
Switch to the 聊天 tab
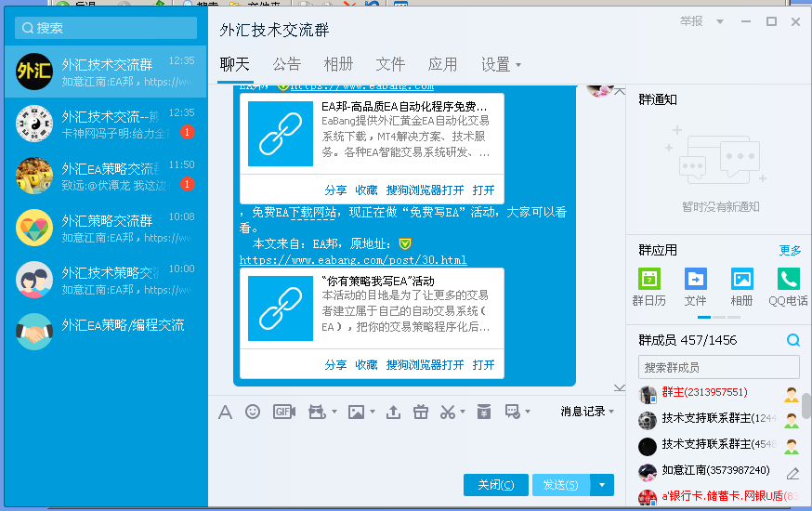[x=235, y=65]
